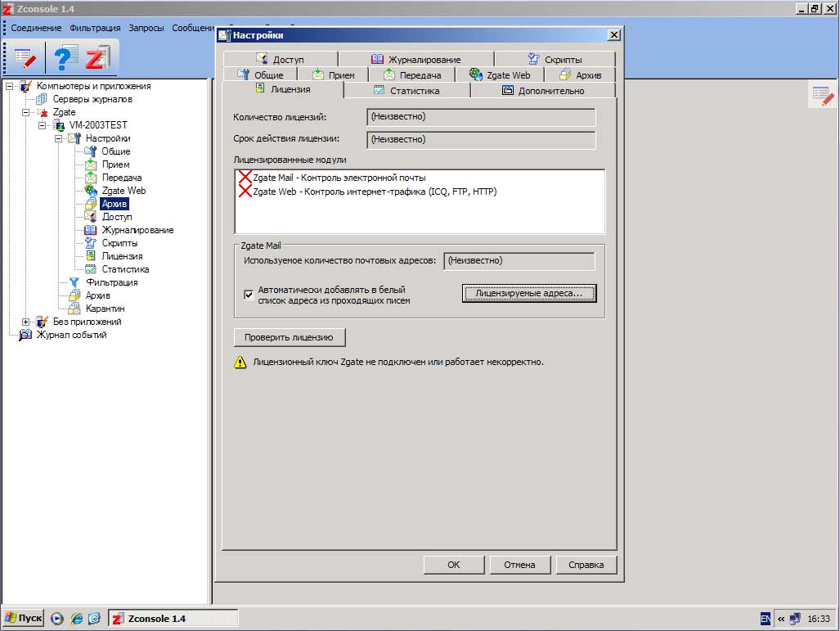Click the Скрипты icon in the tree
Viewport: 840px width, 631px height.
91,243
